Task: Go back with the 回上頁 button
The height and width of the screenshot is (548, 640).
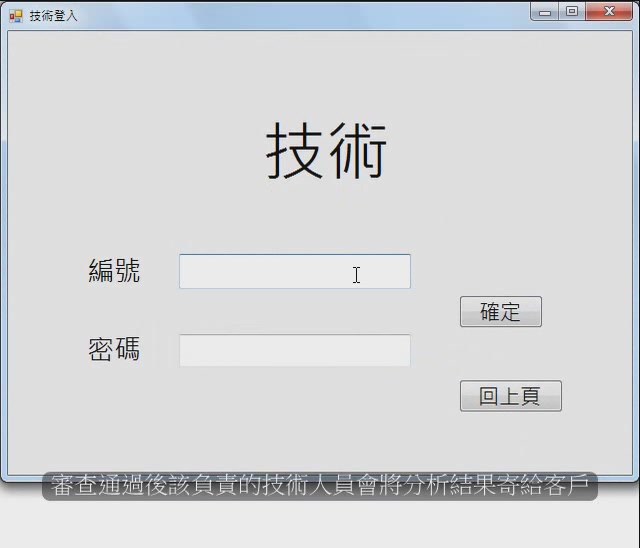Action: coord(510,396)
